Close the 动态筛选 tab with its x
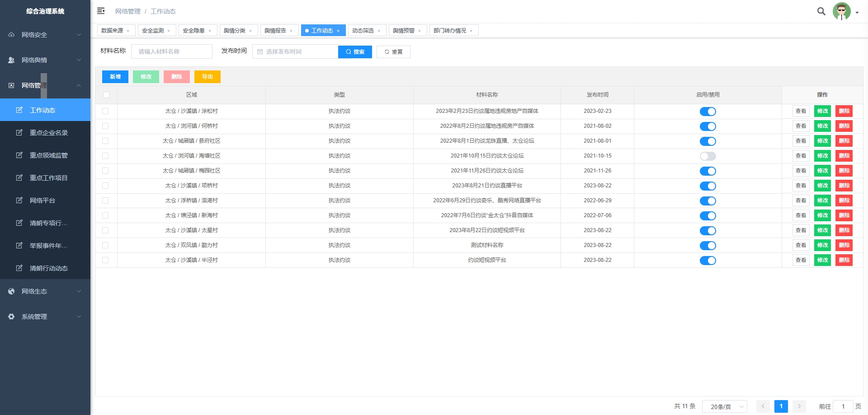 379,31
